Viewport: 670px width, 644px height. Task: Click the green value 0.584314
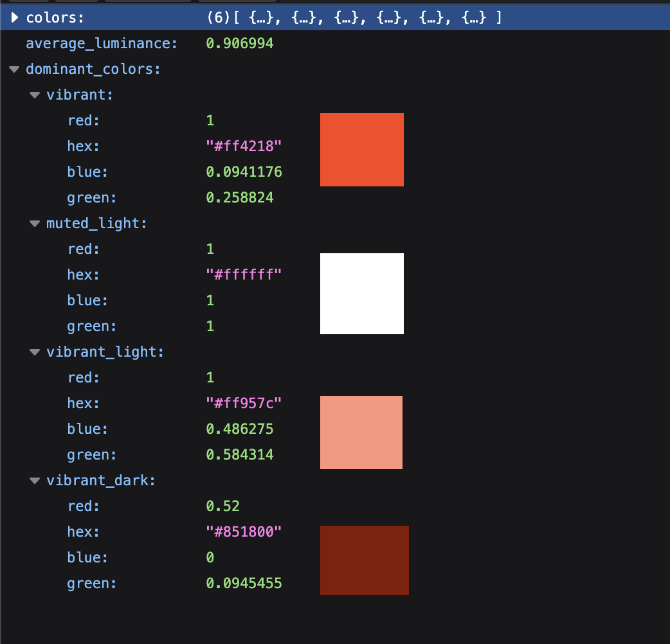click(x=239, y=455)
